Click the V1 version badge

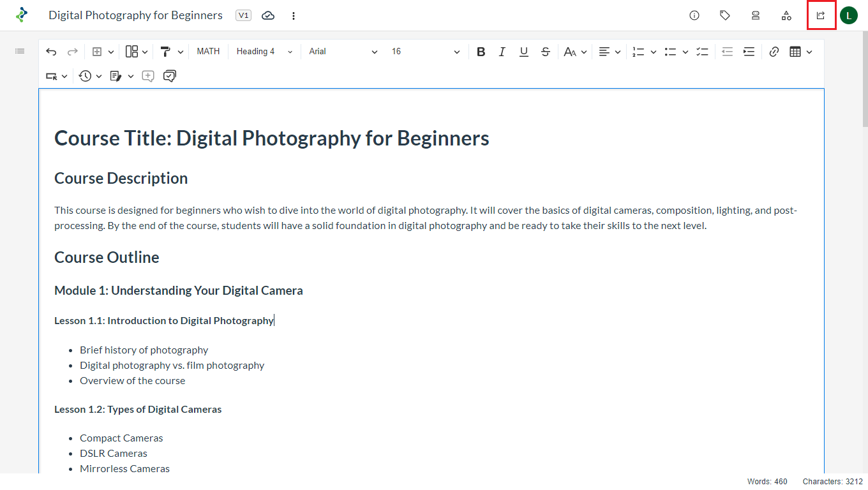click(x=243, y=15)
